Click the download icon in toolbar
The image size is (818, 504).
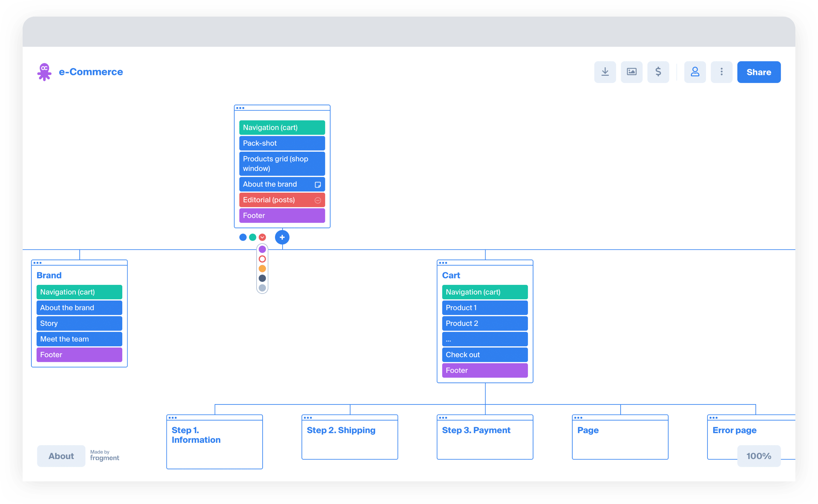[605, 71]
